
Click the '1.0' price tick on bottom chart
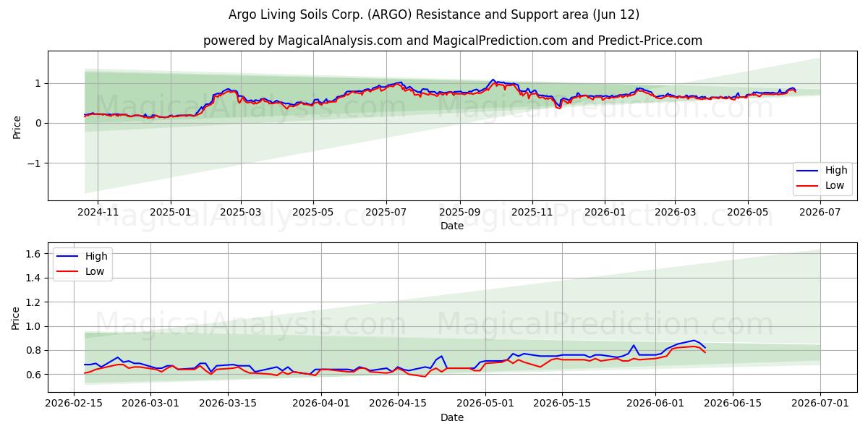34,326
